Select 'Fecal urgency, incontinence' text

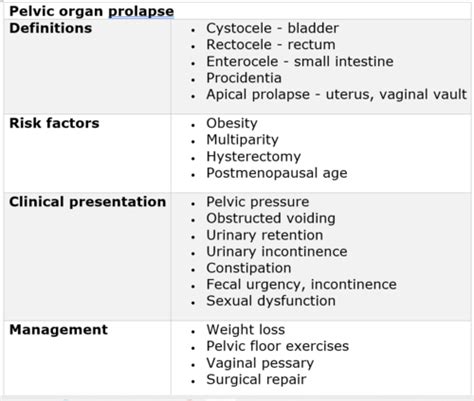(301, 285)
